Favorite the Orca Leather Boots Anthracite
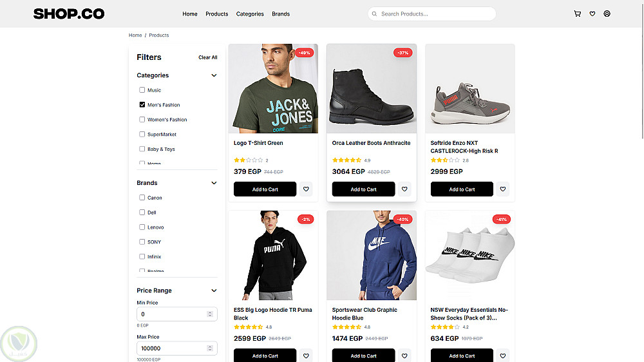 click(x=404, y=189)
